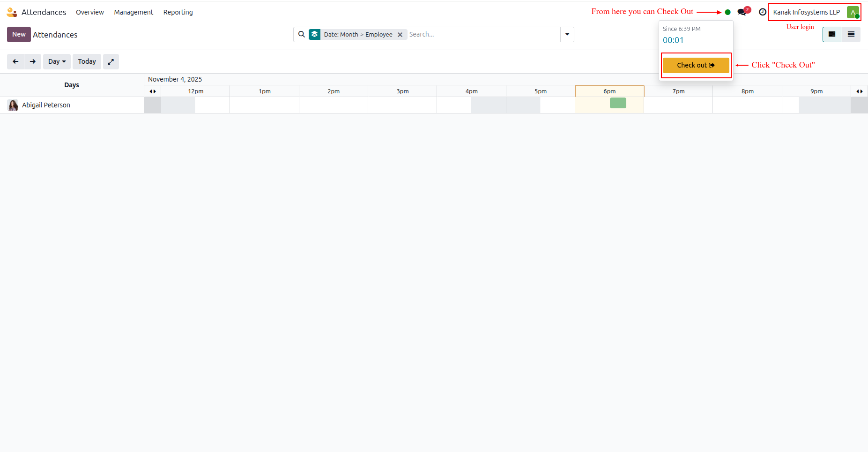Open the messages conversation icon
Viewport: 868px width, 452px height.
(x=742, y=12)
